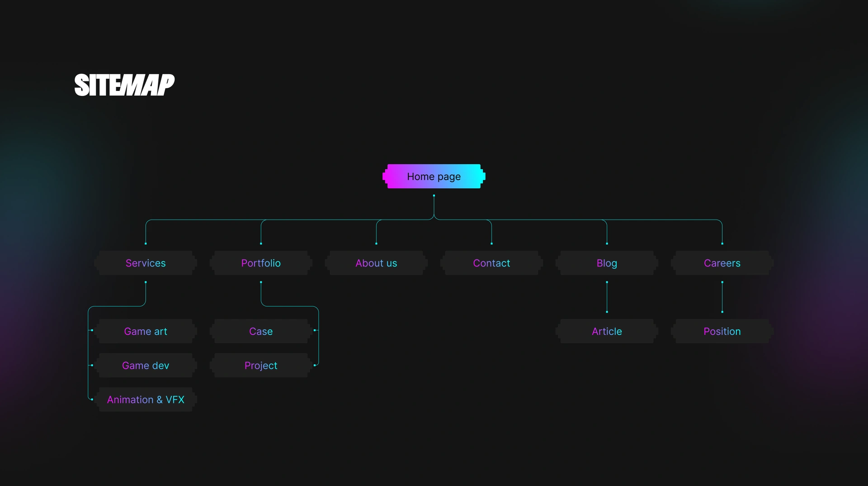Image resolution: width=868 pixels, height=486 pixels.
Task: Select the Home page gradient node
Action: (x=434, y=176)
